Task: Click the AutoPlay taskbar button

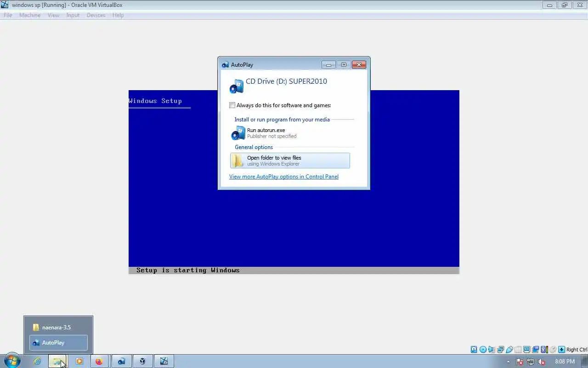Action: [121, 362]
